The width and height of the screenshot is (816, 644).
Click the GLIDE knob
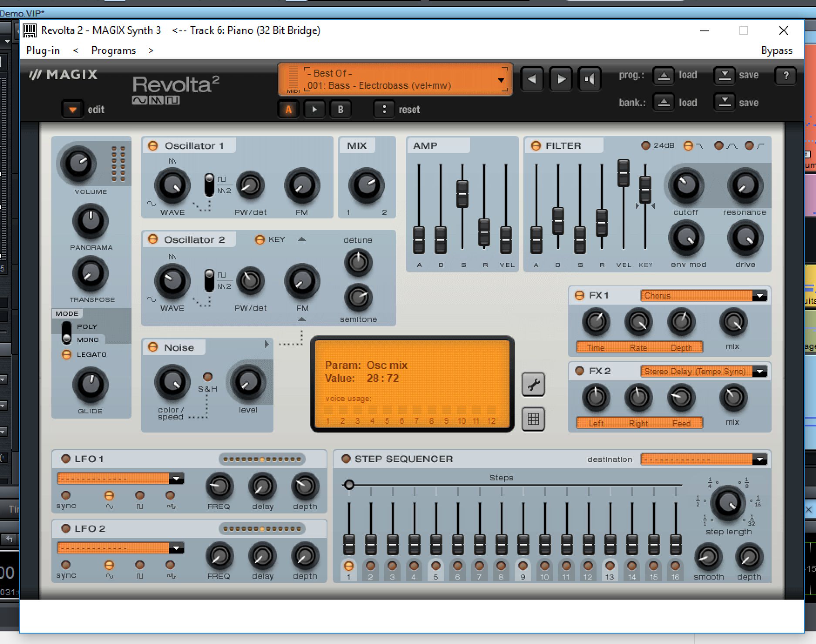pos(91,384)
